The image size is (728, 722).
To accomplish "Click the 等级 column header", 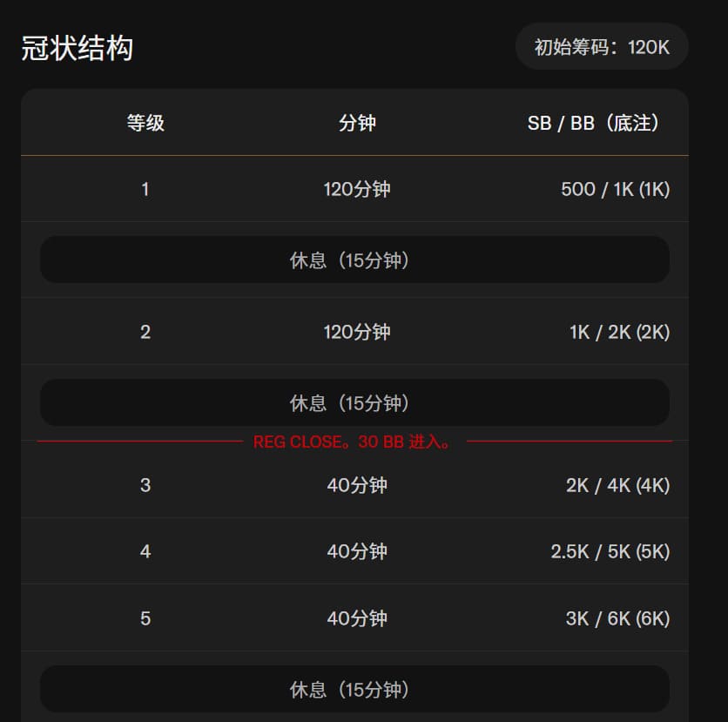I will tap(145, 123).
